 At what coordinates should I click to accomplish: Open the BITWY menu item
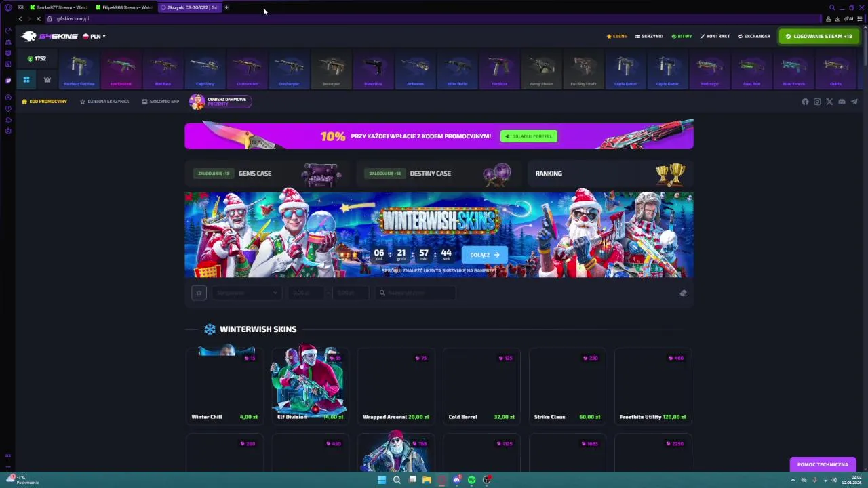click(682, 36)
